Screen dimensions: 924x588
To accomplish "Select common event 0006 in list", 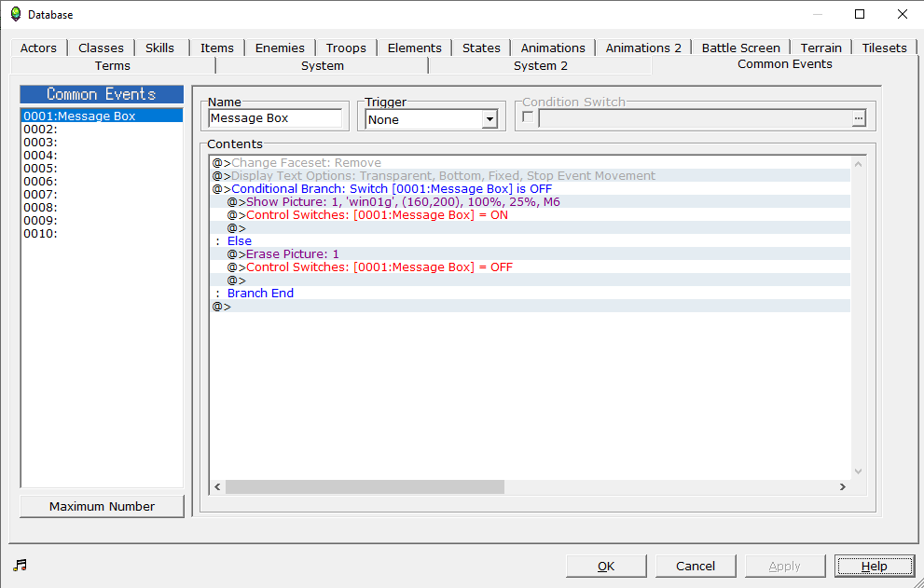I will tap(102, 181).
